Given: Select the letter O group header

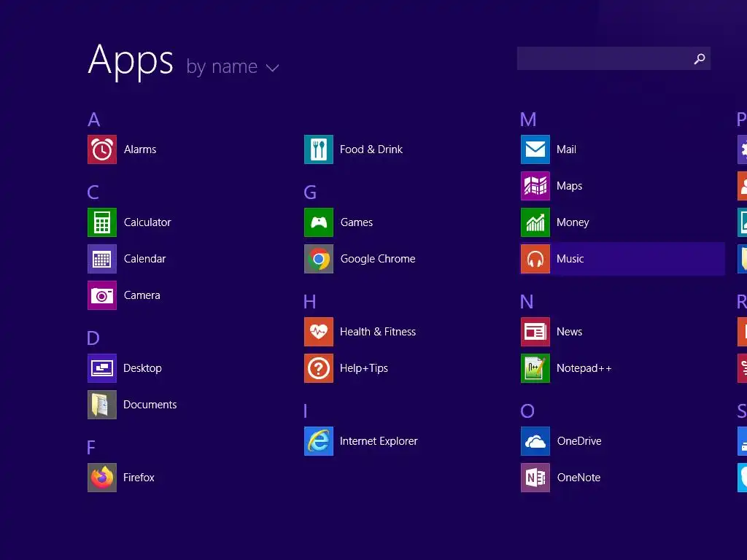Looking at the screenshot, I should pos(527,411).
